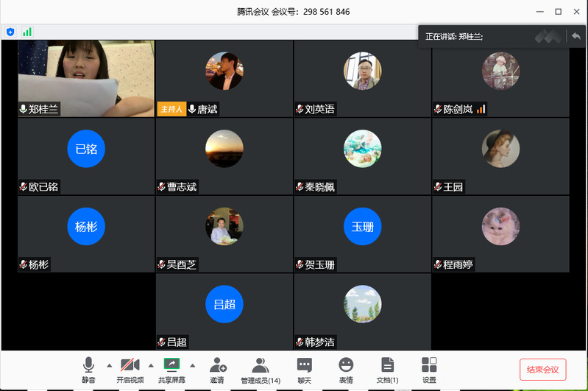
Task: Click the microphone mute icon
Action: point(88,365)
